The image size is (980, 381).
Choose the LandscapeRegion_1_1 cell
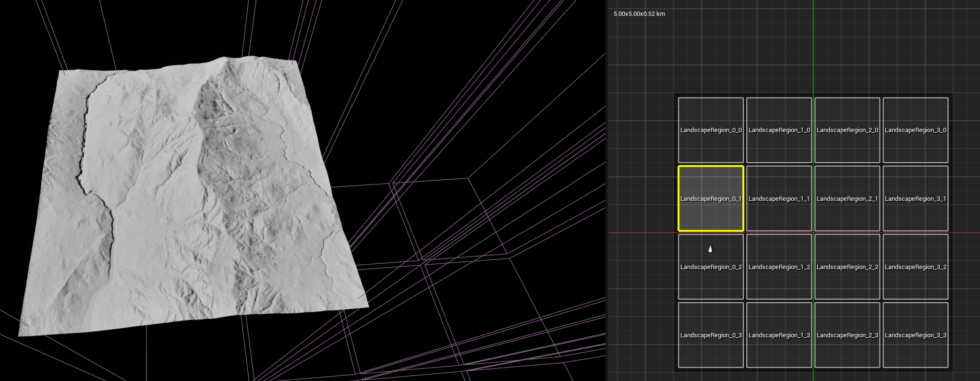[x=779, y=198]
